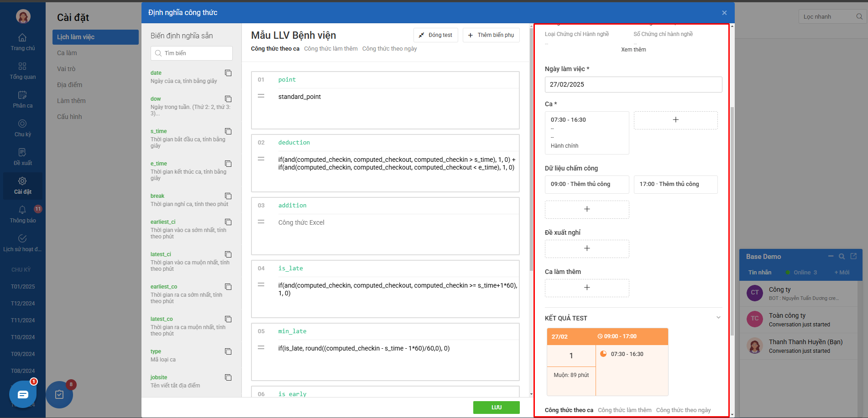Select cycle T12/2024 in sidebar
868x418 pixels.
pos(23,304)
